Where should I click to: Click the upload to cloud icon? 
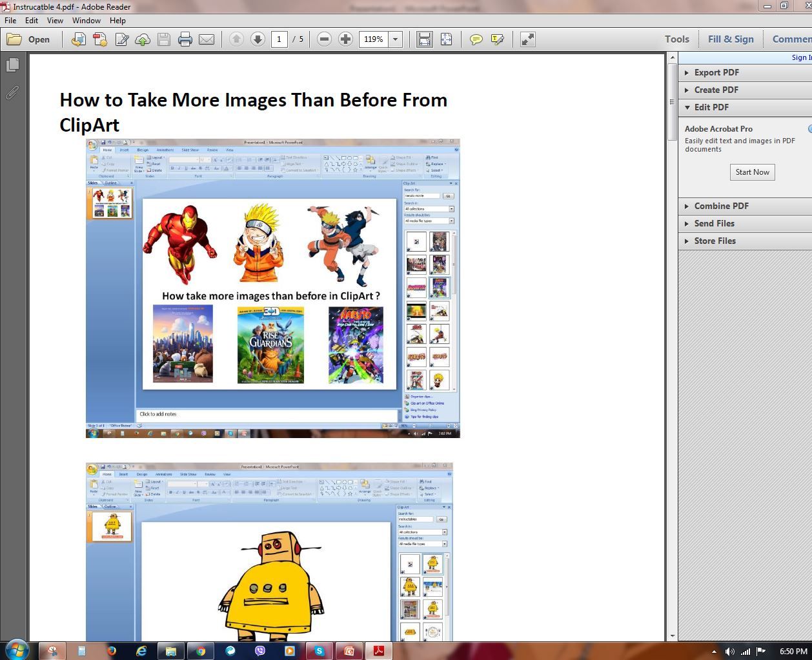143,39
